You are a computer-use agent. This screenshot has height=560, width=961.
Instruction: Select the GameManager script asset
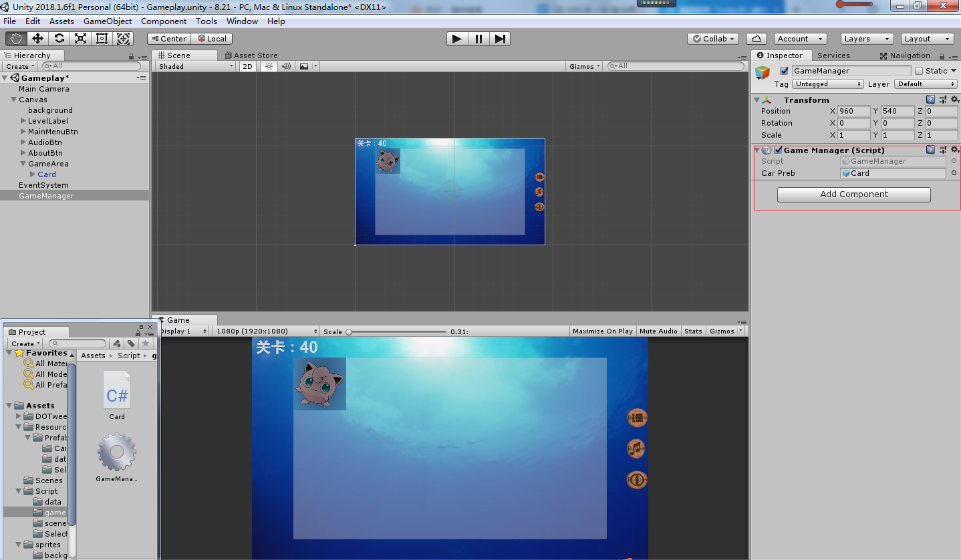[117, 458]
